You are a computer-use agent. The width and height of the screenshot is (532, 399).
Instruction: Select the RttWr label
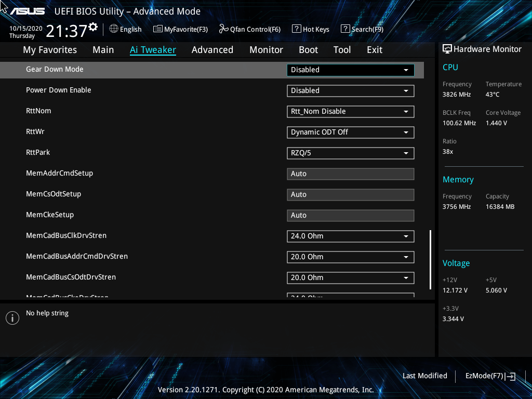pyautogui.click(x=35, y=131)
